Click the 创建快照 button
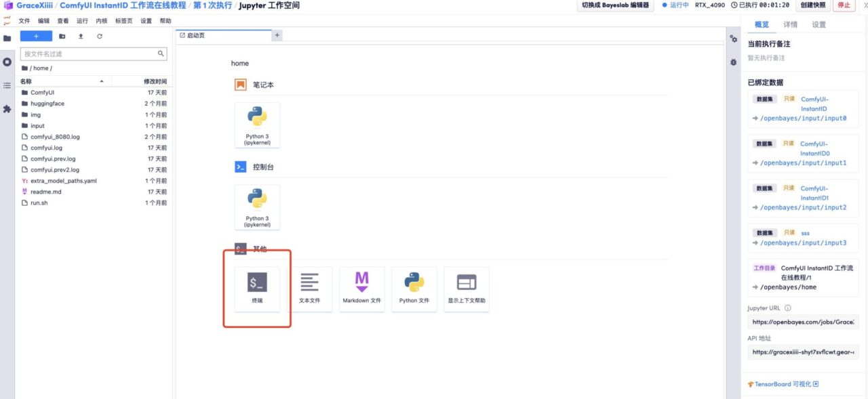This screenshot has width=868, height=399. point(813,5)
